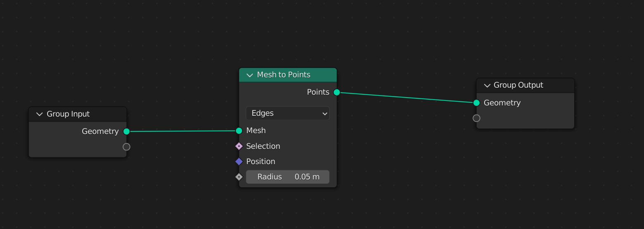Click the Radius input socket
Viewport: 644px width, 229px height.
tap(239, 177)
